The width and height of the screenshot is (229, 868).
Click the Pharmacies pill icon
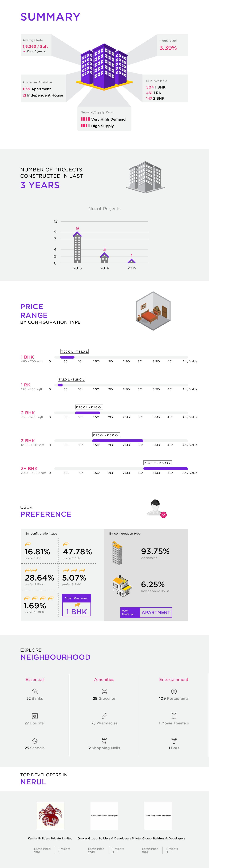104,716
